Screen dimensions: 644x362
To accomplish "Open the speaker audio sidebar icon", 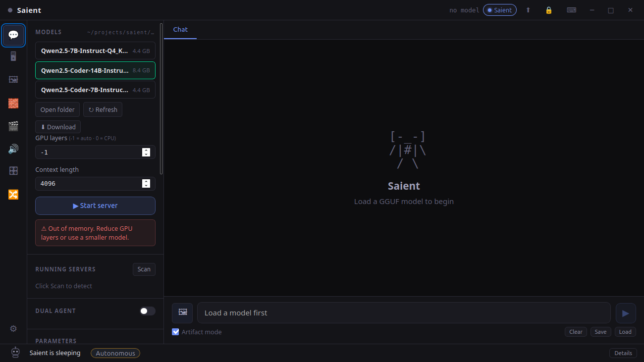I will (13, 149).
